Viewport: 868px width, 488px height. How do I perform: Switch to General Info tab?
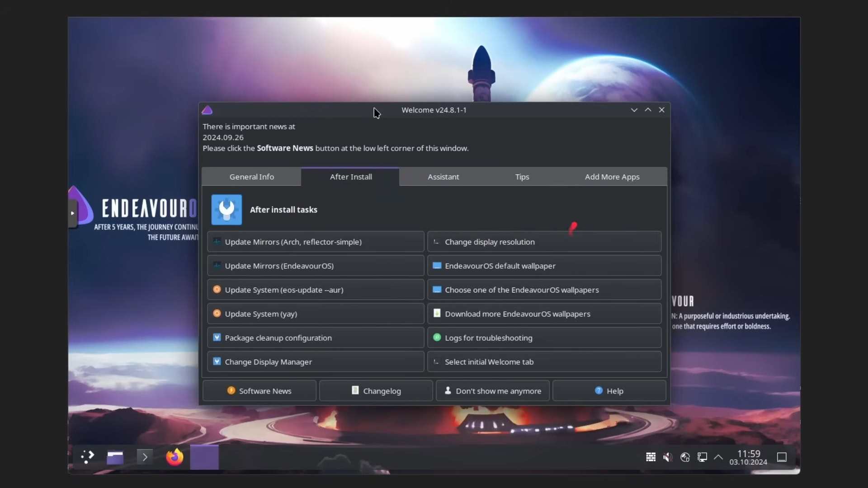pos(251,176)
